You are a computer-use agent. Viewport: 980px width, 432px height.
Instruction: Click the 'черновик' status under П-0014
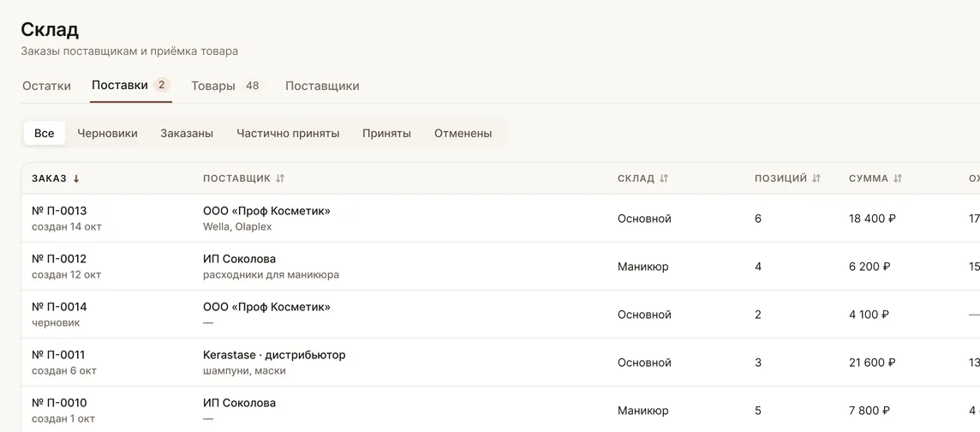click(x=57, y=322)
